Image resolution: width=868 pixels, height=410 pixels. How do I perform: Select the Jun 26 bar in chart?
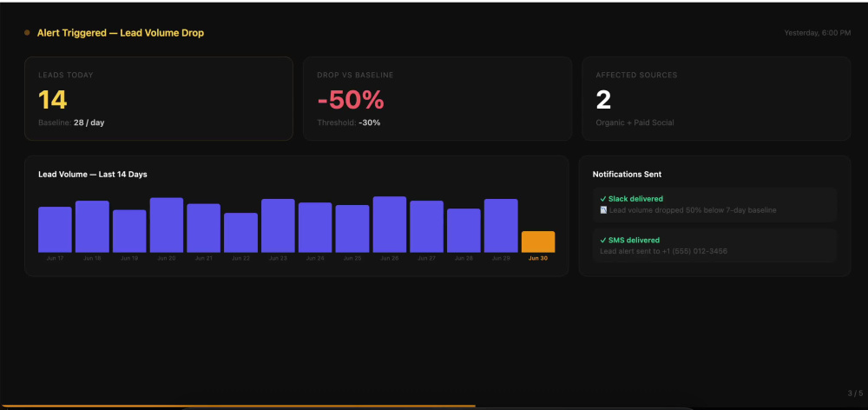(x=390, y=224)
